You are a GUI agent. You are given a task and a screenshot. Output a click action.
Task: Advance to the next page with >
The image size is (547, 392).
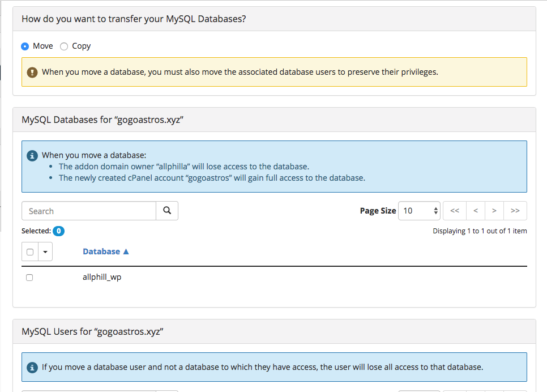[x=494, y=211]
